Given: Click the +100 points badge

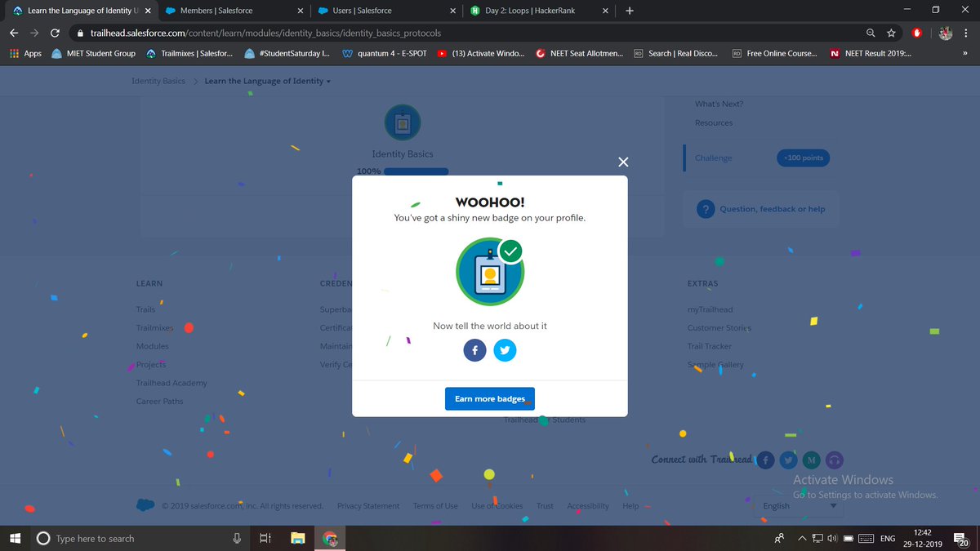Looking at the screenshot, I should 803,158.
